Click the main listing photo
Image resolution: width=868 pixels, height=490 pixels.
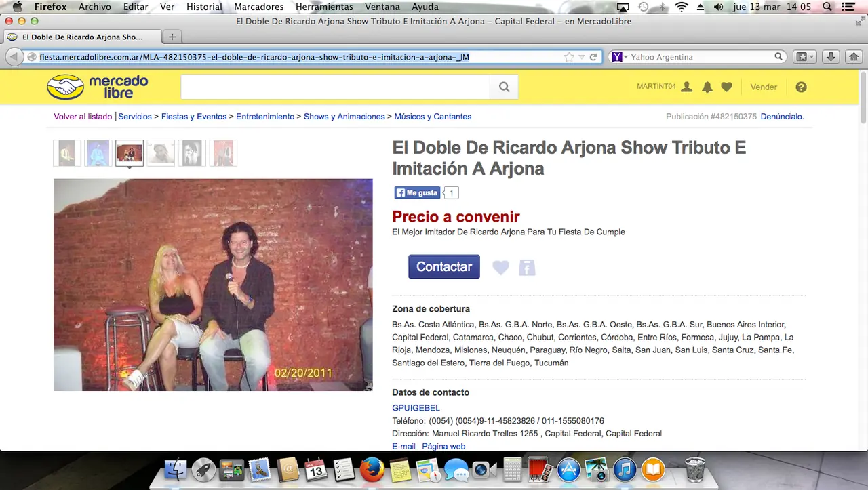213,285
